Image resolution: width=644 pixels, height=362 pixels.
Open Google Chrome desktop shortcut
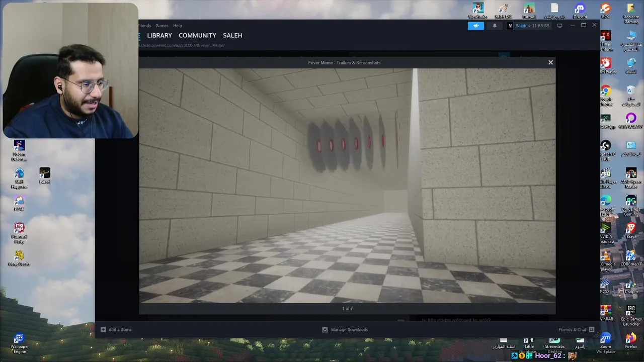[606, 96]
